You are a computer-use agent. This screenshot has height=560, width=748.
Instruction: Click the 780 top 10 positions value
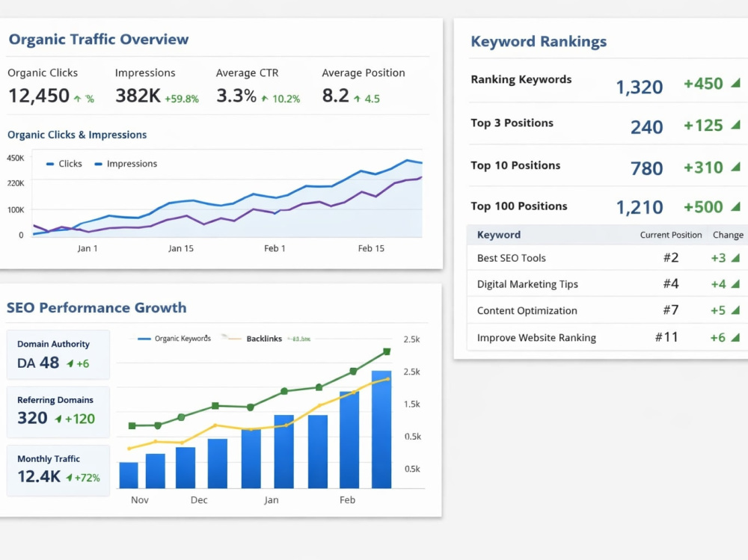coord(646,168)
